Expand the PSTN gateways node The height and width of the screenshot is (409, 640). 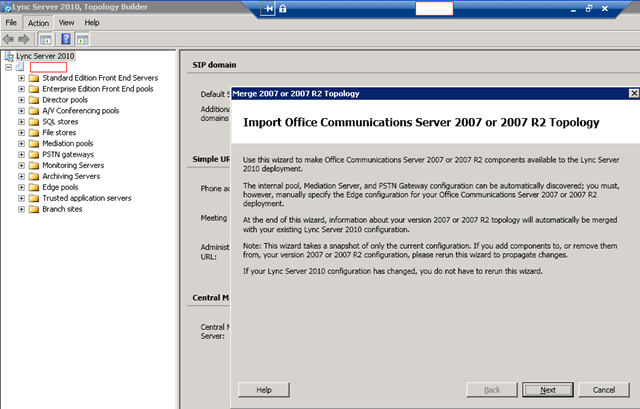pos(21,155)
